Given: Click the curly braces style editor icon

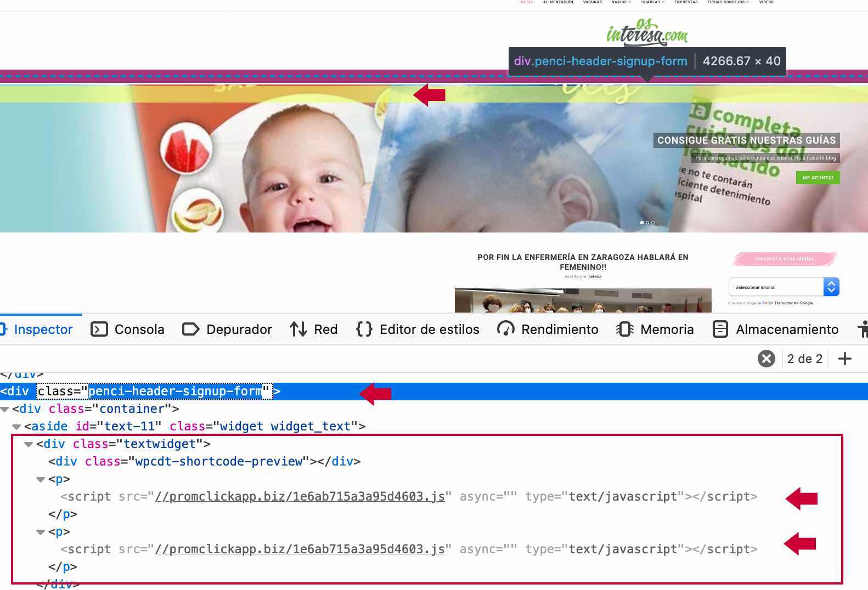Looking at the screenshot, I should (x=364, y=329).
